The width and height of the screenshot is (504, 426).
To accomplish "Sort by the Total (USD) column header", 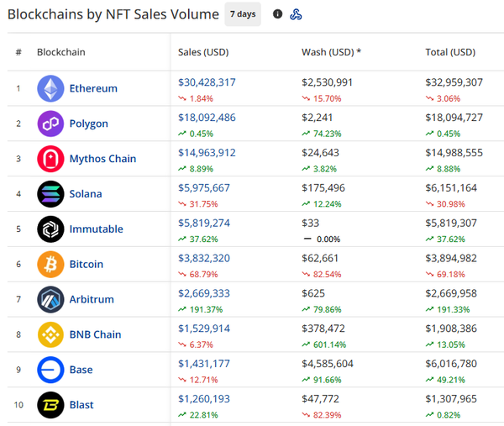I will 450,52.
